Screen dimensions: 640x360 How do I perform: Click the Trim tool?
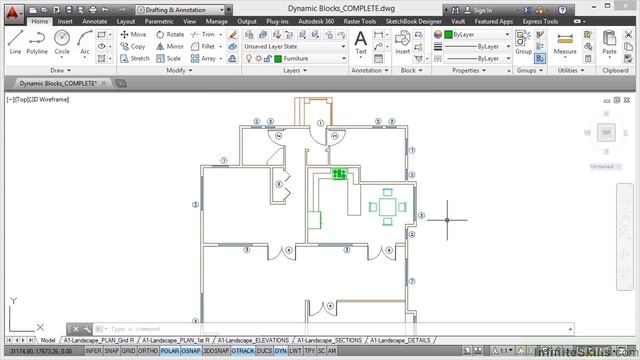pyautogui.click(x=203, y=34)
